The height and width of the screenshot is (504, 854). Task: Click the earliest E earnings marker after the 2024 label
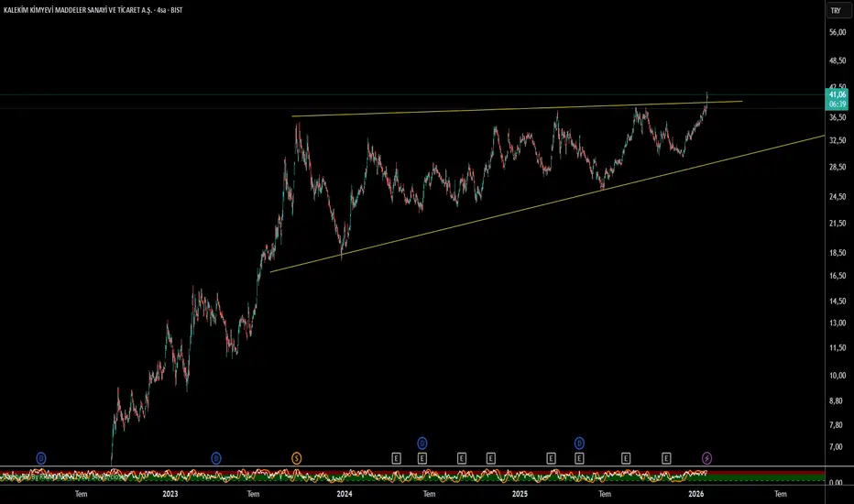click(x=397, y=458)
